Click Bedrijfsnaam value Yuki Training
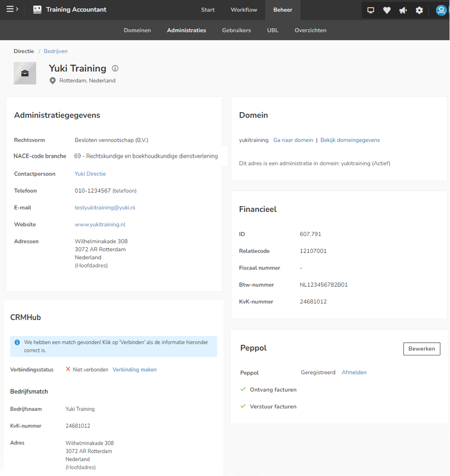Viewport: 450px width, 476px height. [80, 409]
